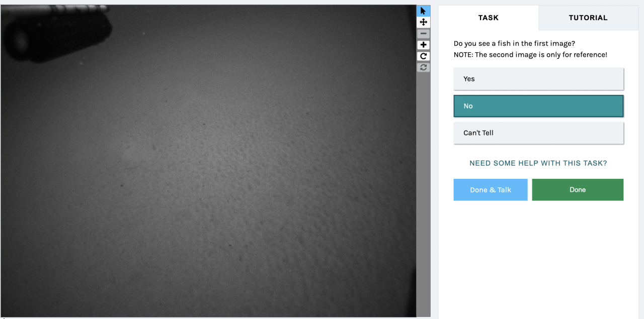This screenshot has height=319, width=644.
Task: Zoom in with the plus icon
Action: tap(423, 45)
